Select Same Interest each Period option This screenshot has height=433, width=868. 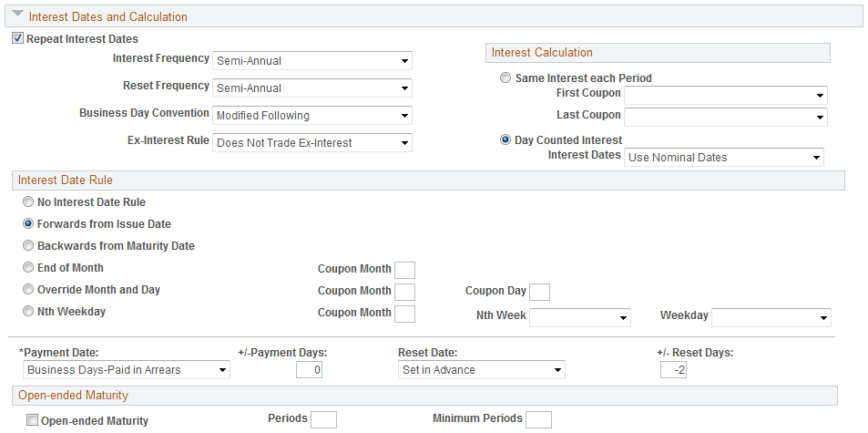coord(506,78)
